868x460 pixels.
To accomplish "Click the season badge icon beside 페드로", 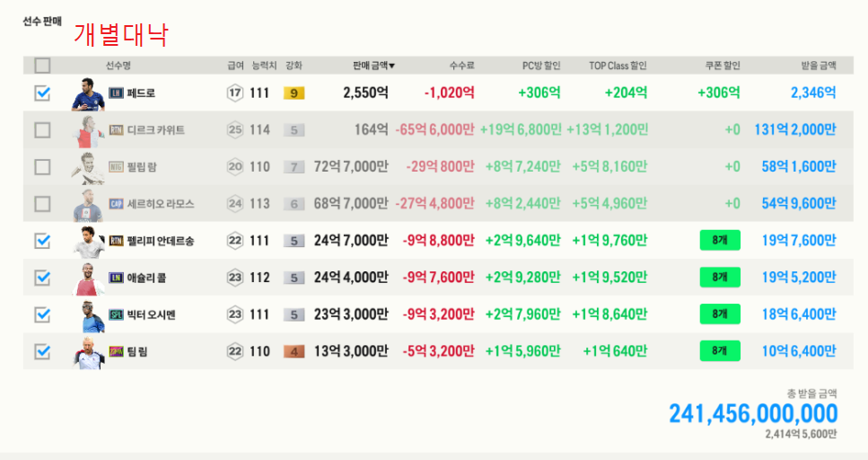I will tap(116, 93).
